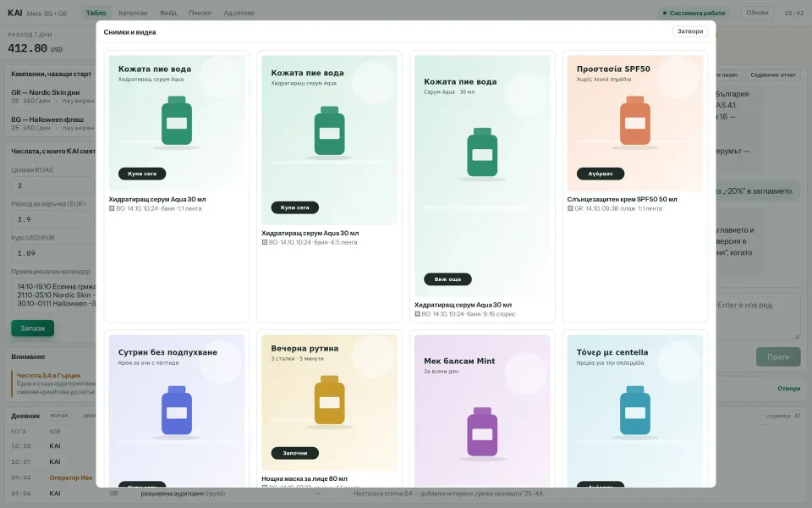Click the 412.80 USD spend value

[x=35, y=48]
